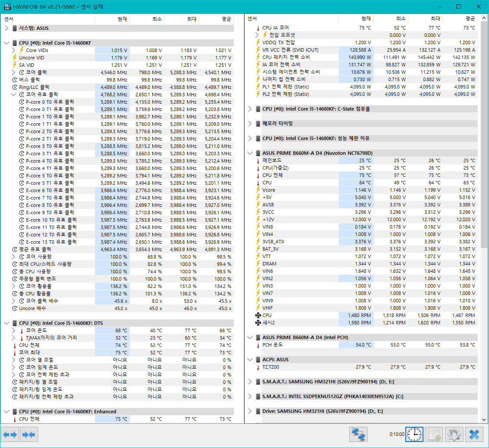
Task: Click clock icon beside 평균 유효 클럭
Action: [15, 249]
